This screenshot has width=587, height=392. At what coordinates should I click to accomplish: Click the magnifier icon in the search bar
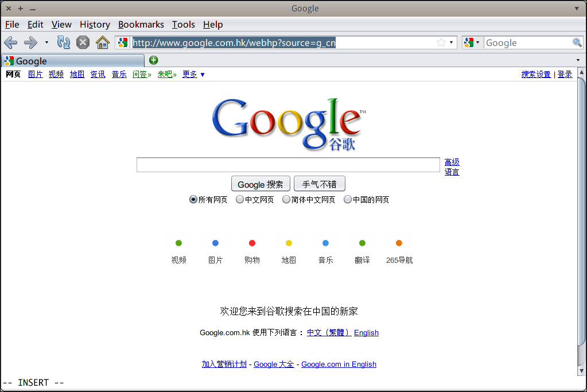577,42
